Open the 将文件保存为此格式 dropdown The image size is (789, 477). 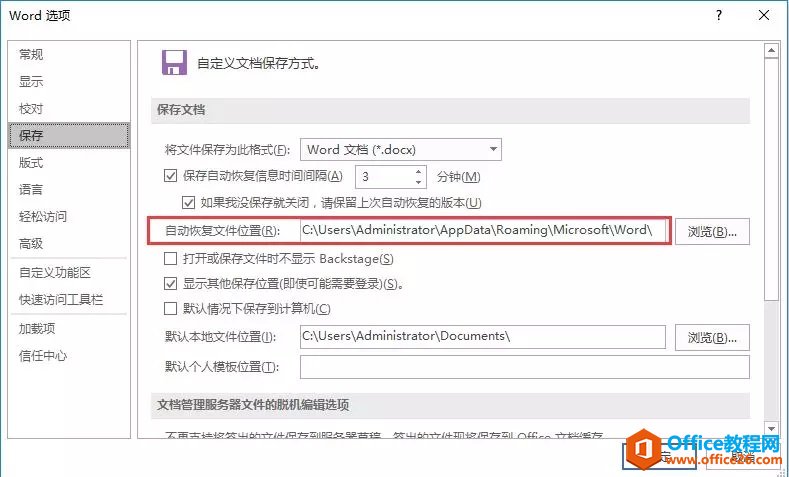(401, 149)
